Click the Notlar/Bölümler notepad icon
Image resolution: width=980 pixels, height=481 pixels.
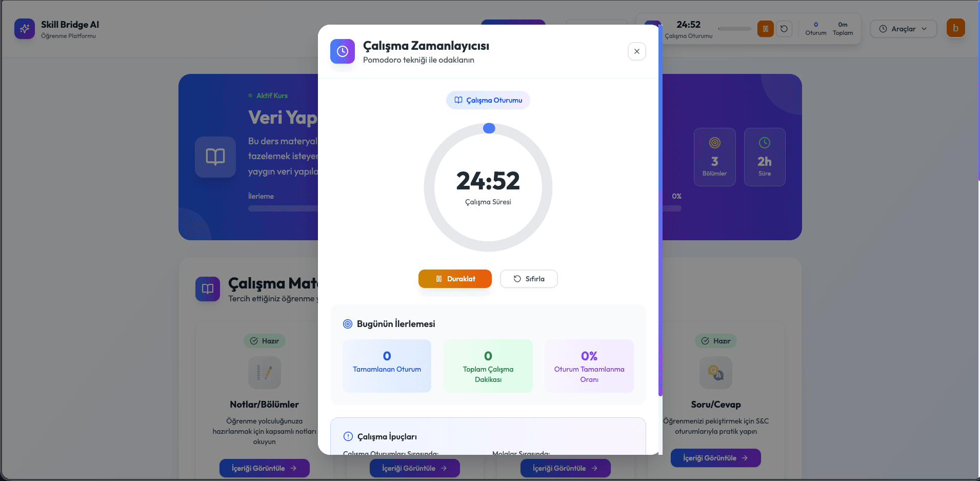click(265, 373)
